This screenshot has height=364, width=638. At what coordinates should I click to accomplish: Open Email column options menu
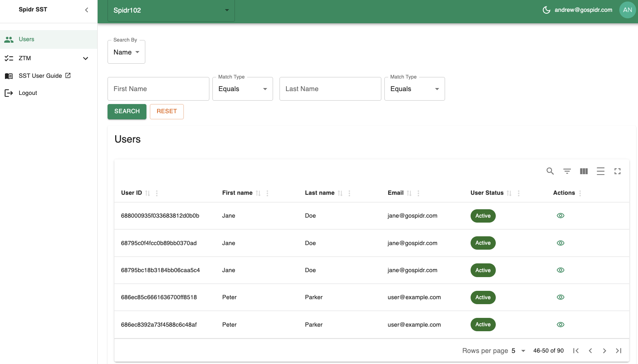(x=418, y=193)
